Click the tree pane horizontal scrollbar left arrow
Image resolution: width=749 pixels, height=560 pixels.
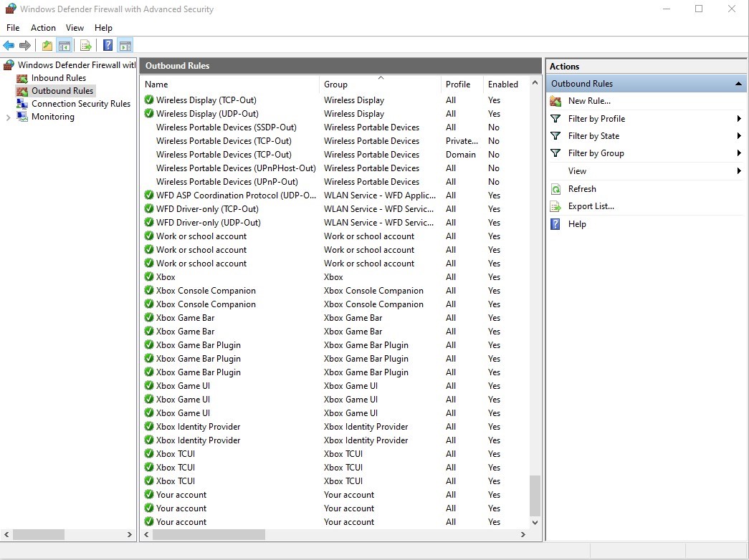click(x=6, y=535)
